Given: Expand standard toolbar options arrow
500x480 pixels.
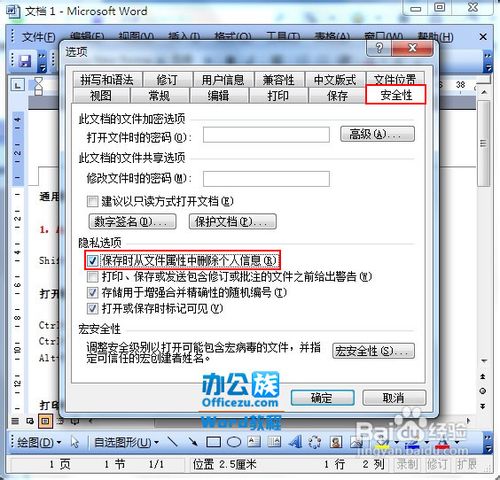Looking at the screenshot, I should [42, 62].
